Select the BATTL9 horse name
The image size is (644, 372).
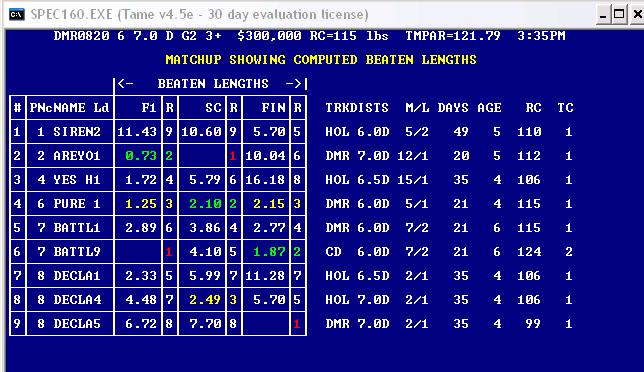coord(77,252)
